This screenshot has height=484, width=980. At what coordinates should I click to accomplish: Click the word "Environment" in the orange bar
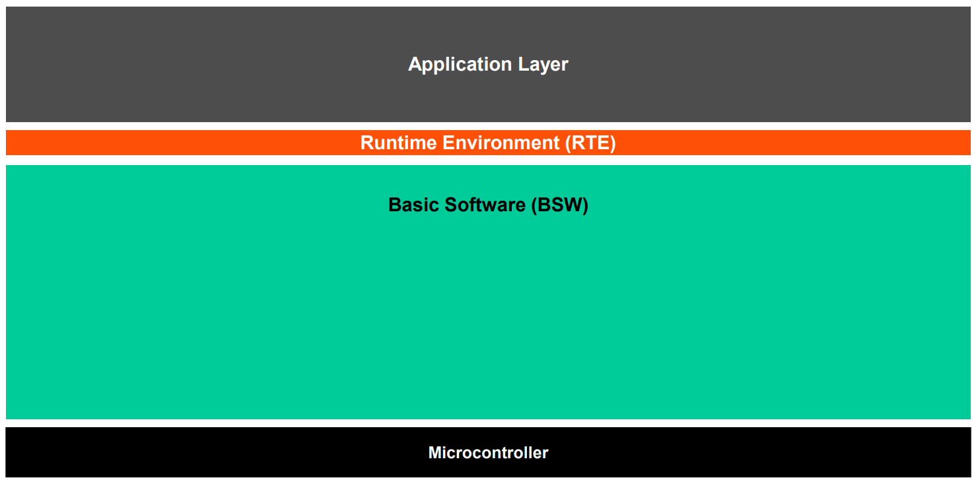pyautogui.click(x=501, y=143)
